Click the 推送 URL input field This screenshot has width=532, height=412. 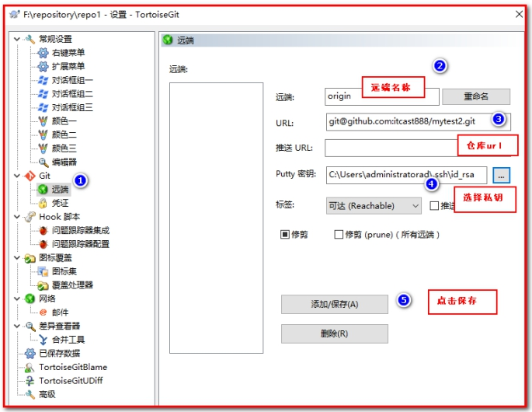(417, 148)
